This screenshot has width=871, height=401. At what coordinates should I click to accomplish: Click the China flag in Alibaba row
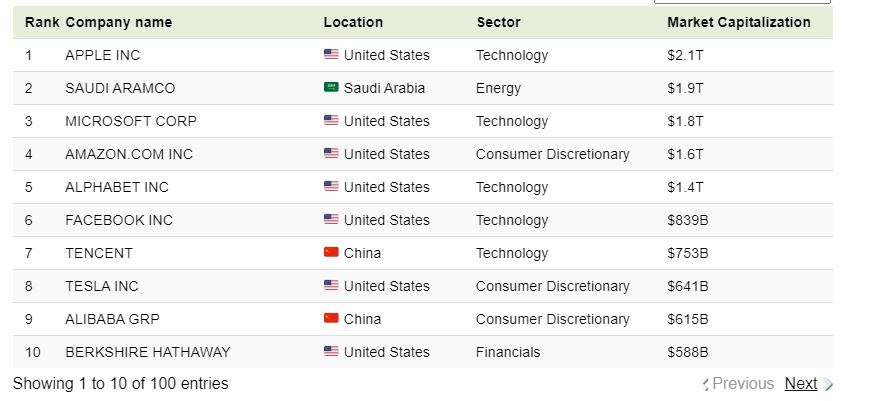pyautogui.click(x=331, y=319)
